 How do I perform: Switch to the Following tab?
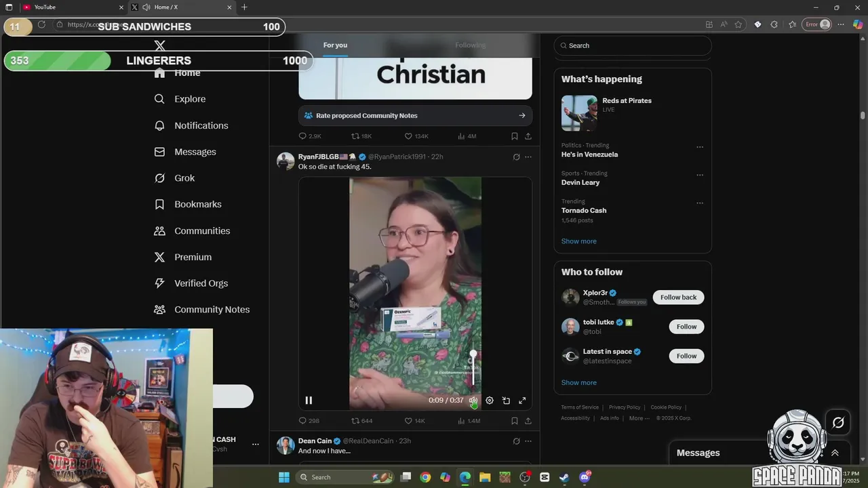[x=470, y=45]
